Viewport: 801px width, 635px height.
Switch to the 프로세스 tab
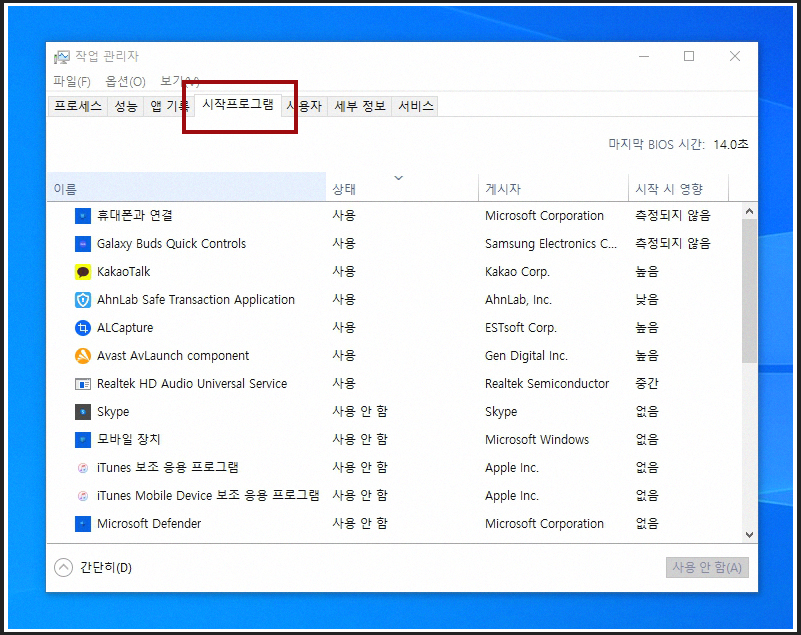point(78,106)
